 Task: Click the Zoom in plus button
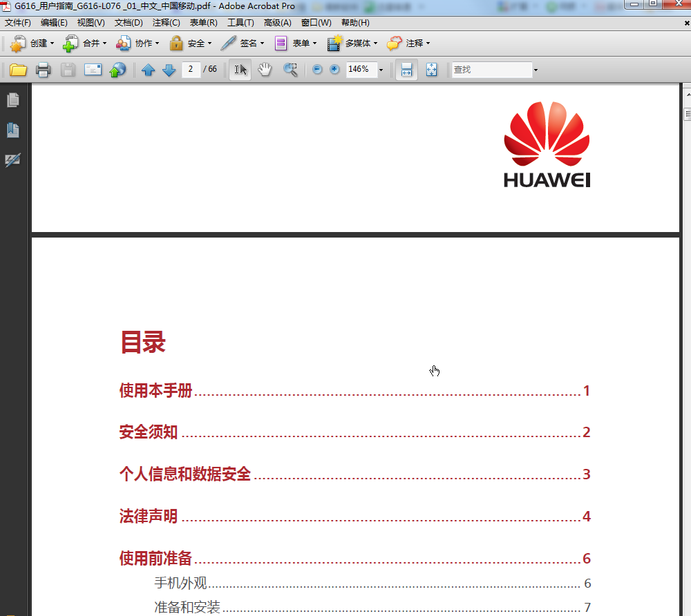(x=334, y=70)
